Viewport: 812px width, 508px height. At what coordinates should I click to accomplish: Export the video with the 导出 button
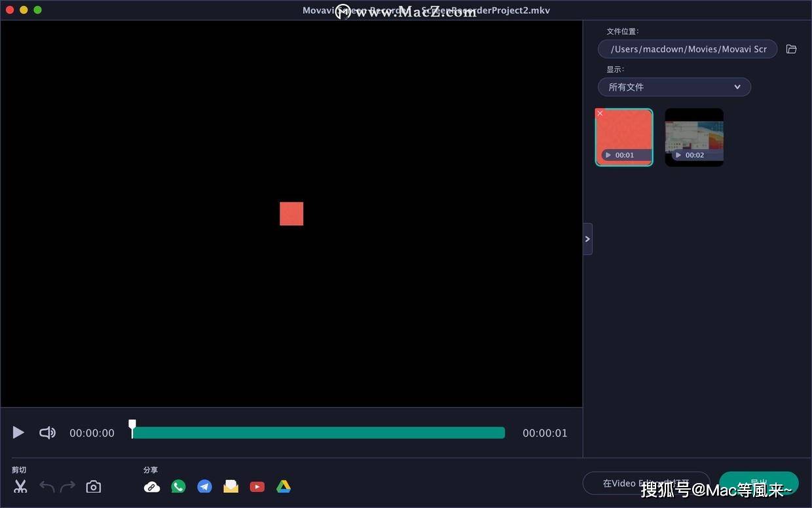point(759,482)
